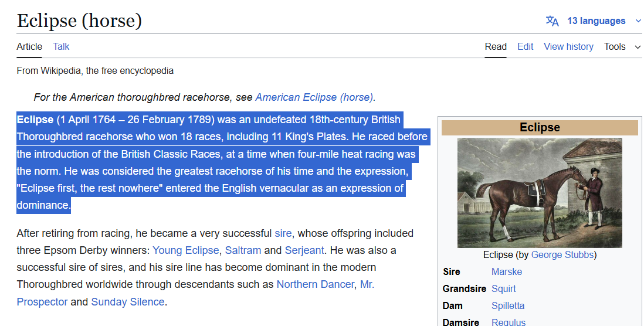The height and width of the screenshot is (326, 644).
Task: Open the 13 languages dropdown
Action: pos(596,21)
